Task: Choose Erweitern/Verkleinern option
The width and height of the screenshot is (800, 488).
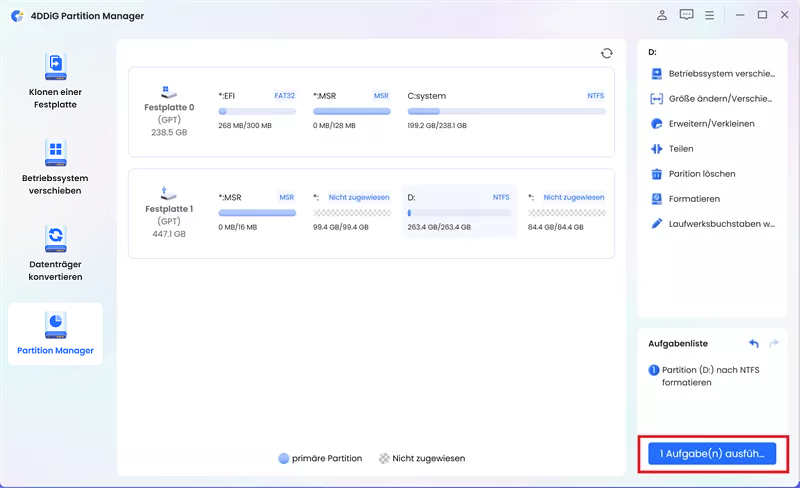Action: click(703, 124)
